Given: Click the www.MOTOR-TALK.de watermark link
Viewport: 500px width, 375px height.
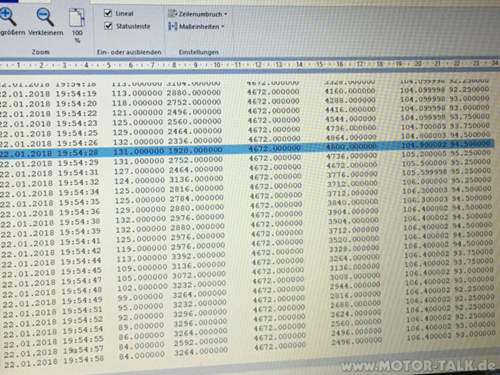Looking at the screenshot, I should point(418,366).
